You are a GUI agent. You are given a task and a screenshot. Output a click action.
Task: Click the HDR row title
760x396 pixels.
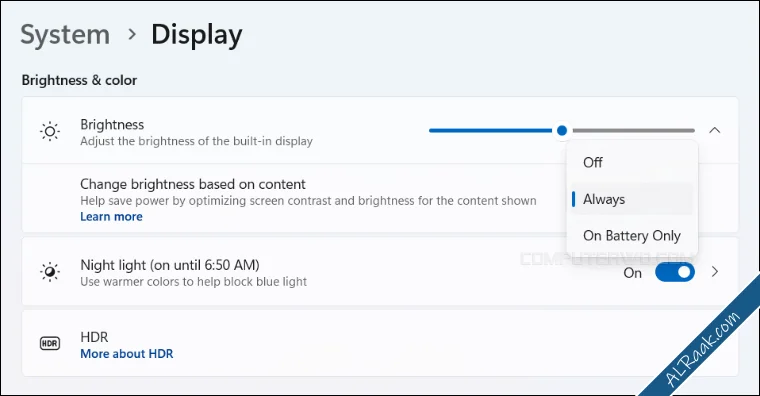click(x=95, y=337)
